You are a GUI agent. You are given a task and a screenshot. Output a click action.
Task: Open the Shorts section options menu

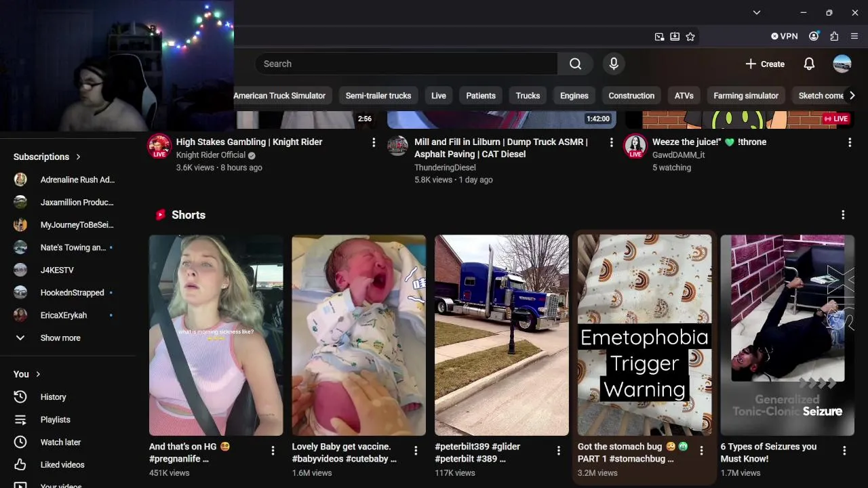pyautogui.click(x=843, y=215)
